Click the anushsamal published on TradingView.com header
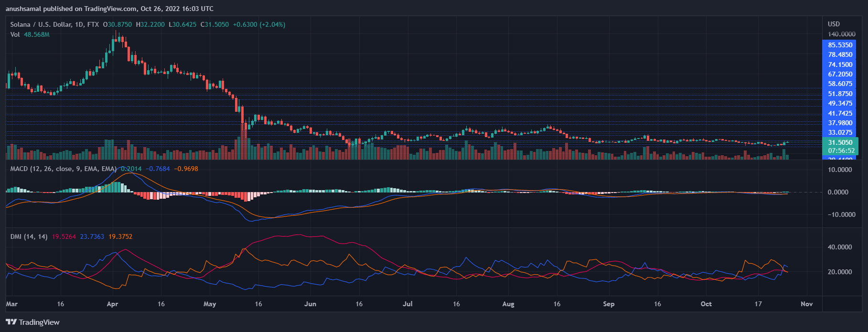This screenshot has height=332, width=868. pos(109,9)
